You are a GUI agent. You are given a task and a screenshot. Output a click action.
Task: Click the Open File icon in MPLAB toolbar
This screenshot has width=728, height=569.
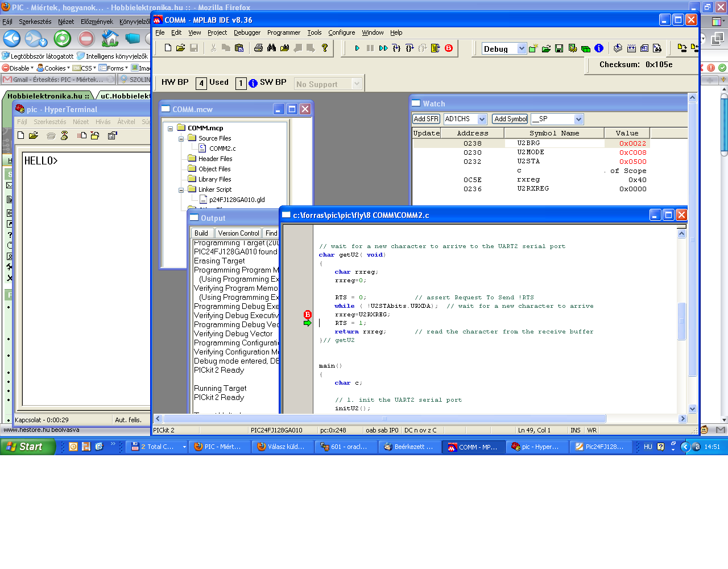[180, 48]
